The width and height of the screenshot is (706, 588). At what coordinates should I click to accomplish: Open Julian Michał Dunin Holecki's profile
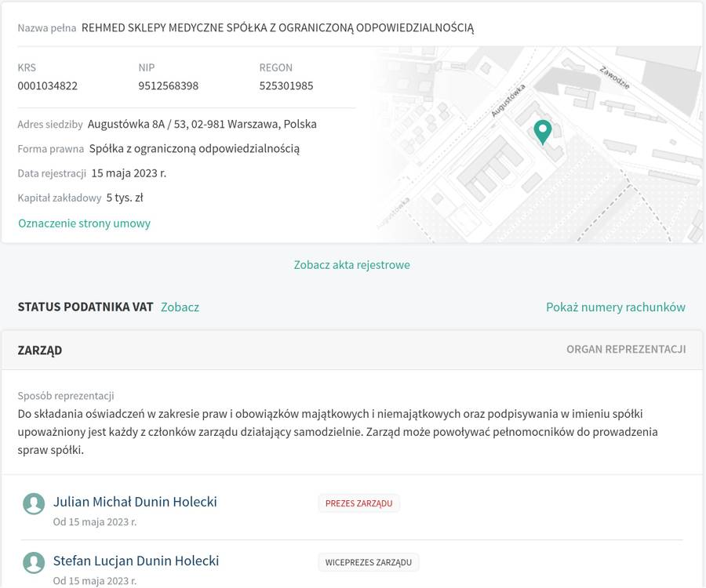point(135,502)
